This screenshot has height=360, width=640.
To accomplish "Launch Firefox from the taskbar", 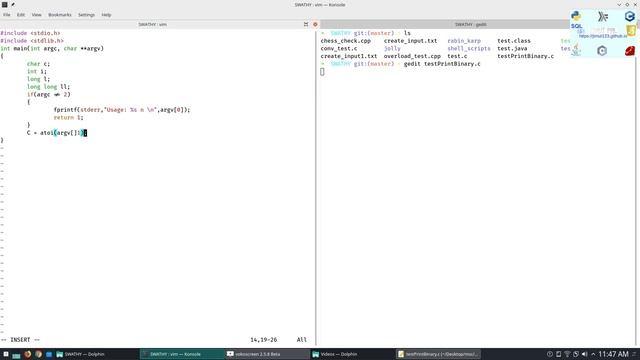I will tap(27, 354).
